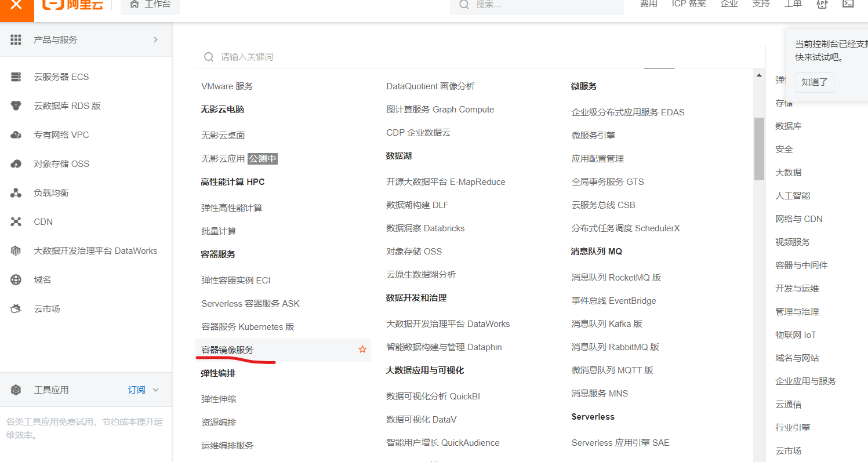Jump to 人工智能 category
Image resolution: width=868 pixels, height=462 pixels.
pos(793,196)
